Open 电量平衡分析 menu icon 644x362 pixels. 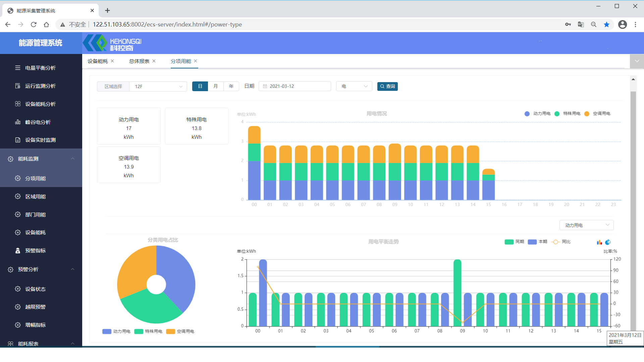[x=18, y=68]
